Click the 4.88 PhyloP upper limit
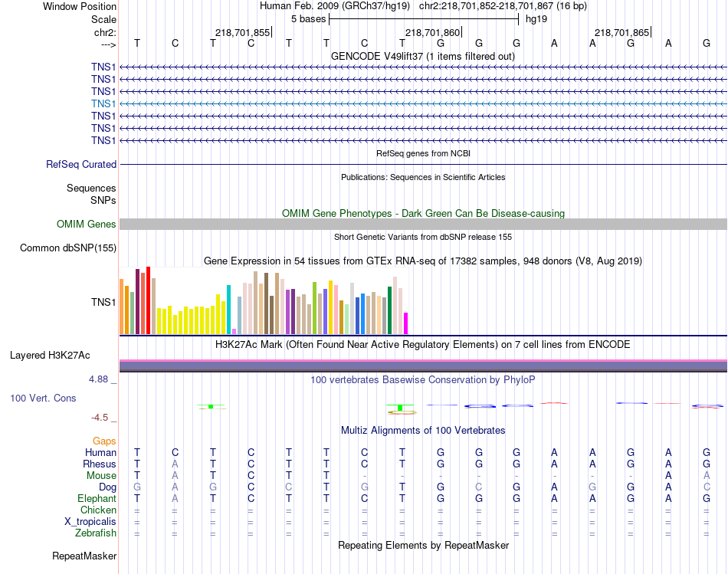Image resolution: width=728 pixels, height=574 pixels. (x=98, y=379)
